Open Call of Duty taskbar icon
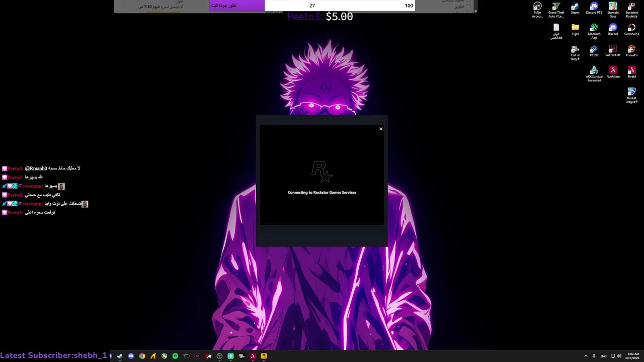The height and width of the screenshot is (362, 644). pos(242,356)
